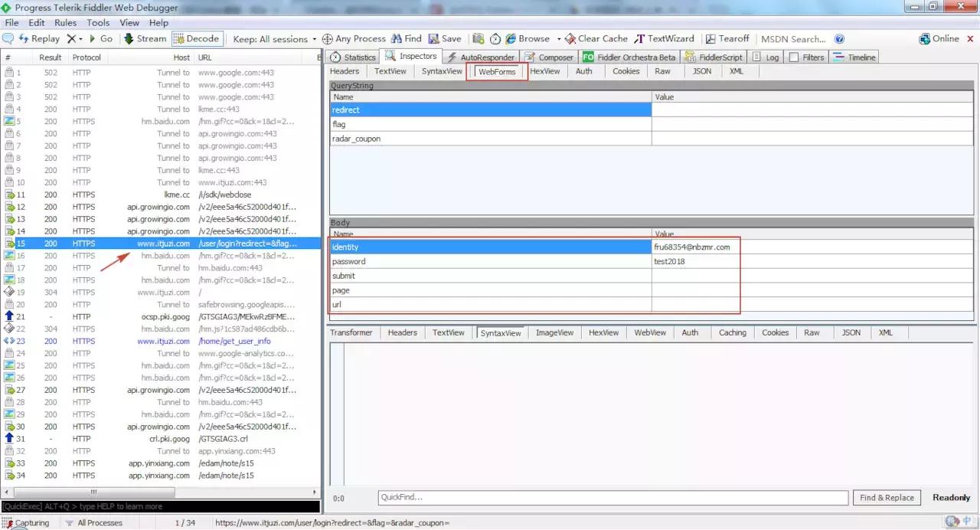This screenshot has height=530, width=980.
Task: Launch Browse from the toolbar
Action: pyautogui.click(x=528, y=38)
